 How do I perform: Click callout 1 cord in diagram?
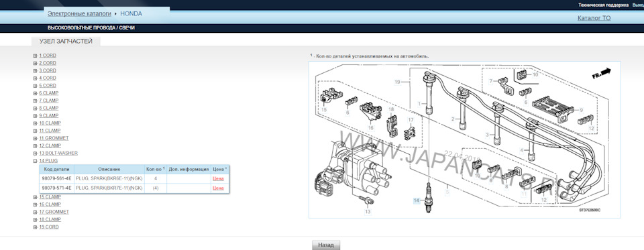(419, 103)
